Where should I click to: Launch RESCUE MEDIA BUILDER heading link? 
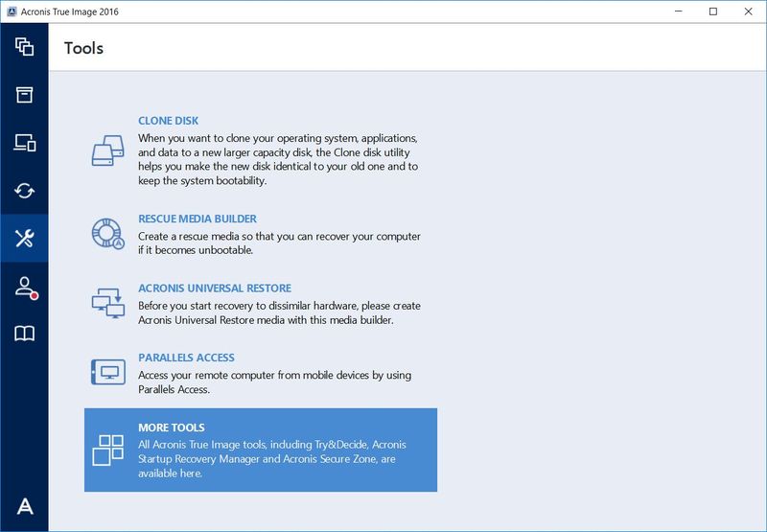click(x=198, y=219)
